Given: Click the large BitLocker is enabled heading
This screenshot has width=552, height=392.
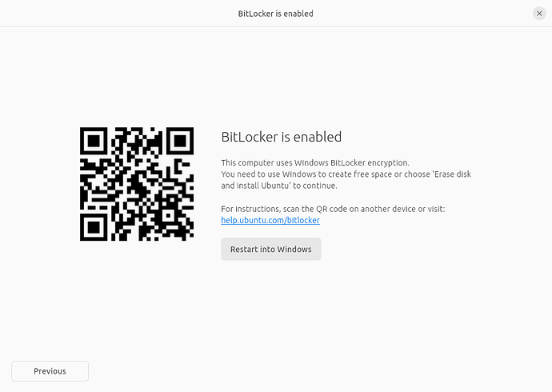Looking at the screenshot, I should (282, 137).
